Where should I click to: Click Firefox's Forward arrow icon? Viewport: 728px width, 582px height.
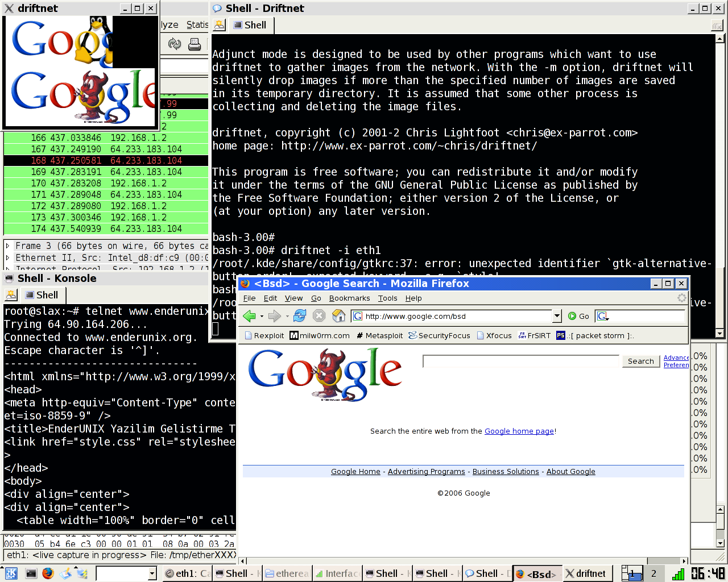[274, 316]
